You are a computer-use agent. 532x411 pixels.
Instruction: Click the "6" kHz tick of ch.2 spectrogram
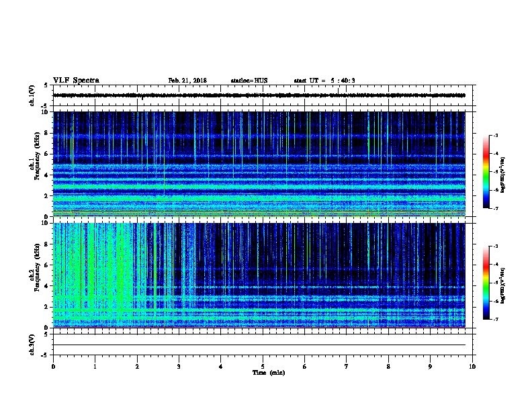tap(46, 265)
